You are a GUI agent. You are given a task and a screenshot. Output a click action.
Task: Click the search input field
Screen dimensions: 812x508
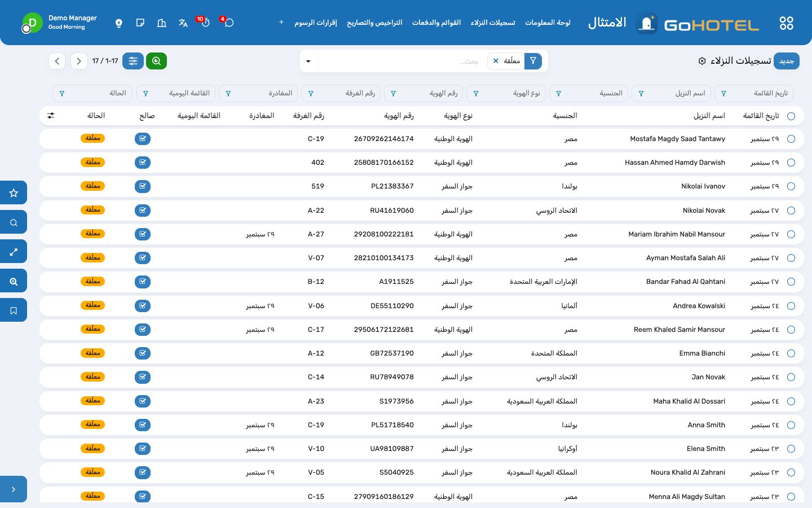point(401,61)
